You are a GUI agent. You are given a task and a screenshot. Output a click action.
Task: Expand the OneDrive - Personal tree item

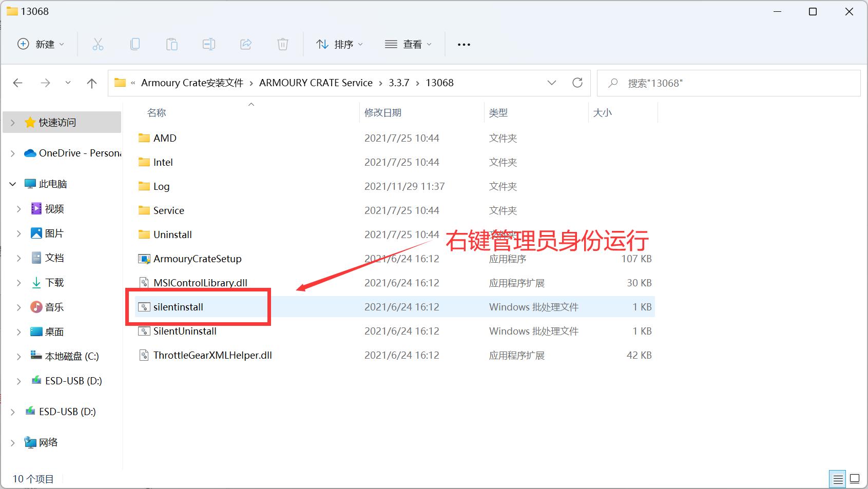(12, 153)
